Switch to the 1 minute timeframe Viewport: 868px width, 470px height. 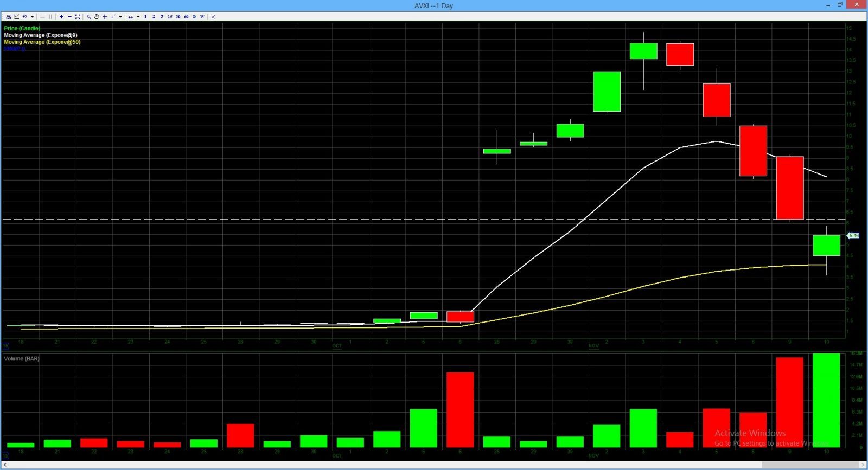(145, 17)
